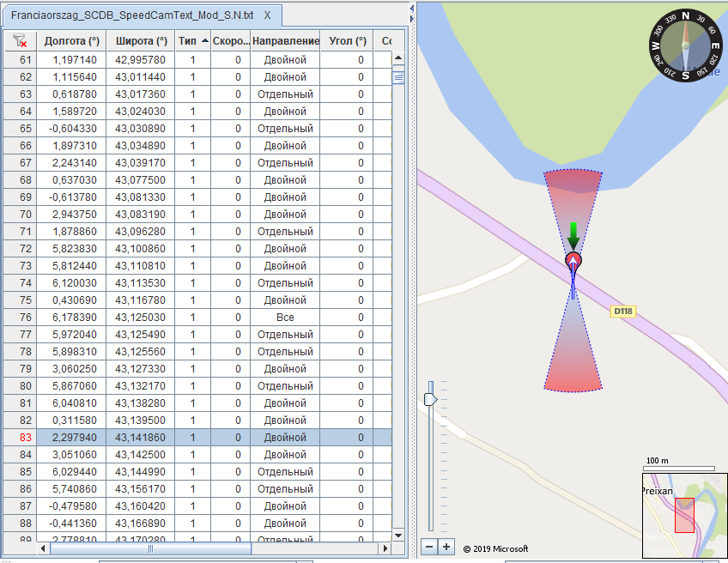Close the Franciaorszag_SCDB_SpeedCamText_Mod_S.N.txt tab

click(268, 15)
